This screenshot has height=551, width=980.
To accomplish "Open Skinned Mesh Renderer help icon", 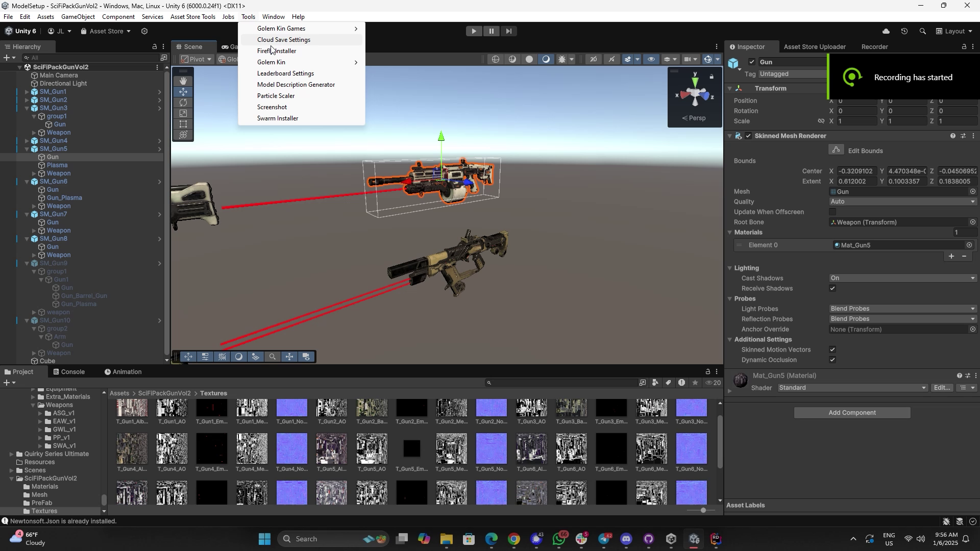I will 953,136.
